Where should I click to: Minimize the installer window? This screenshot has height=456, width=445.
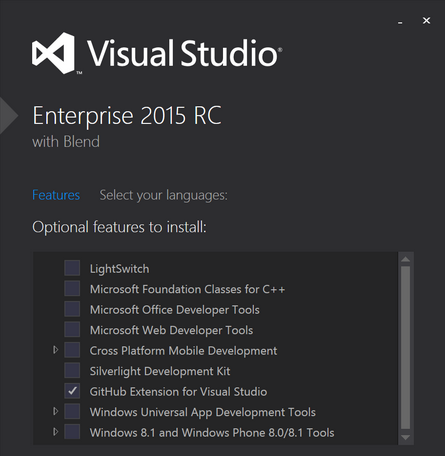coord(400,22)
